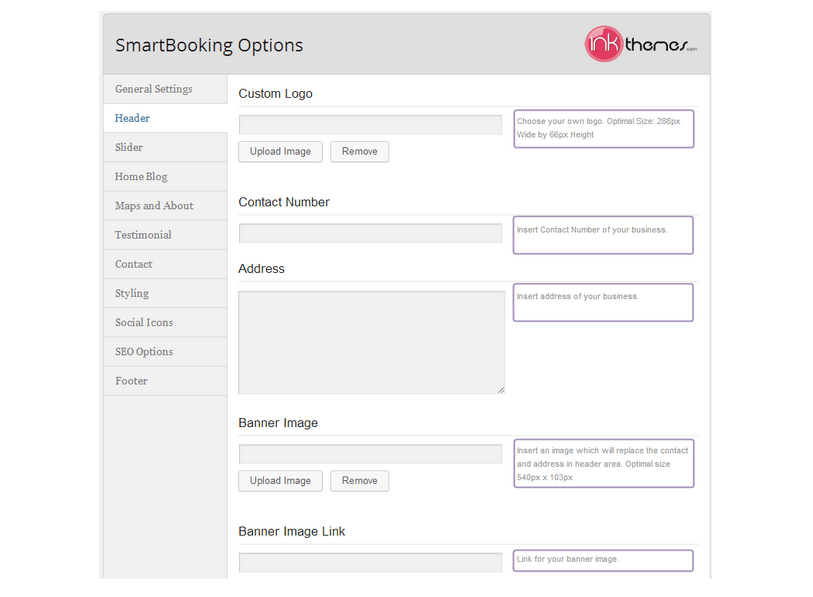Open the Testimonial settings
This screenshot has height=597, width=813.
point(142,234)
